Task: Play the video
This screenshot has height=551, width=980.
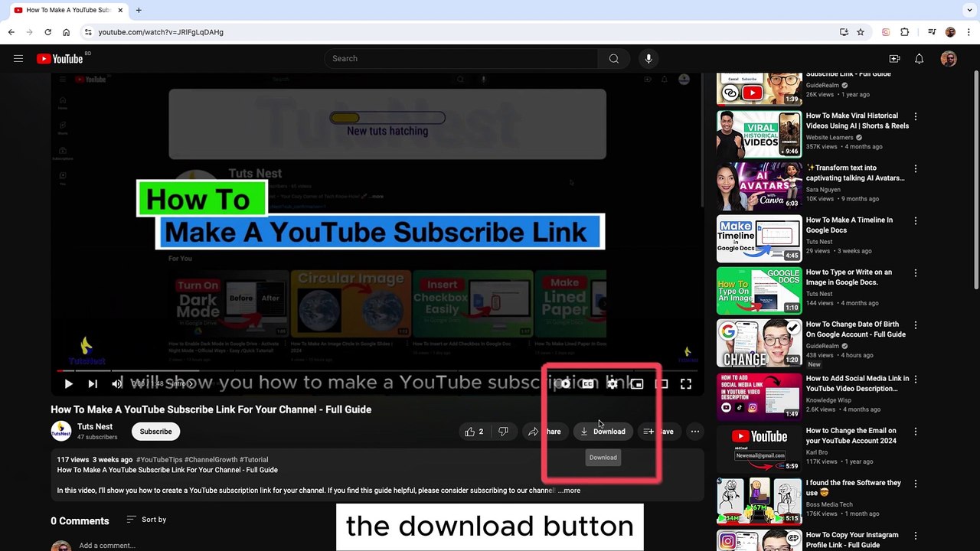Action: (68, 384)
